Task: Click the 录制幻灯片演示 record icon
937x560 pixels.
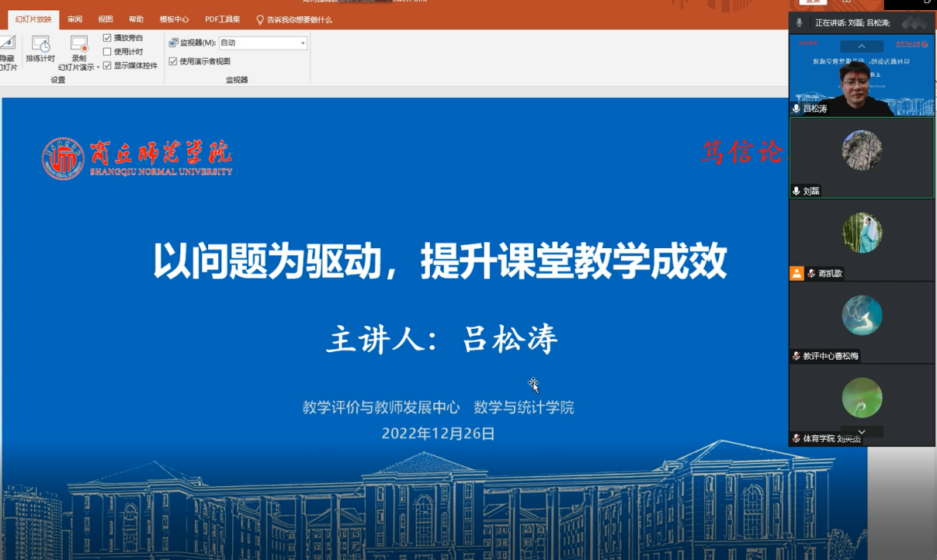Action: click(x=79, y=44)
